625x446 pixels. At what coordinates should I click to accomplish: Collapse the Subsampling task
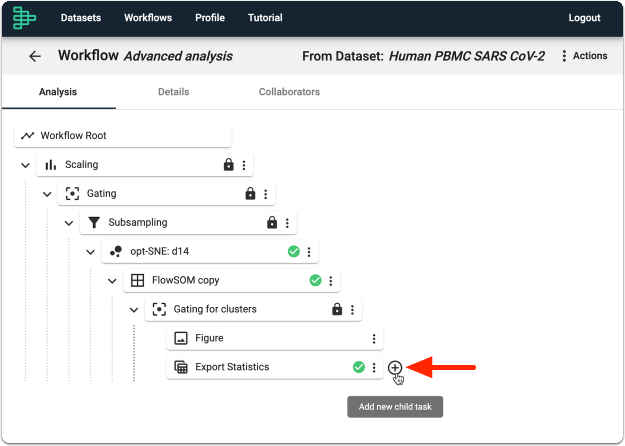[69, 223]
